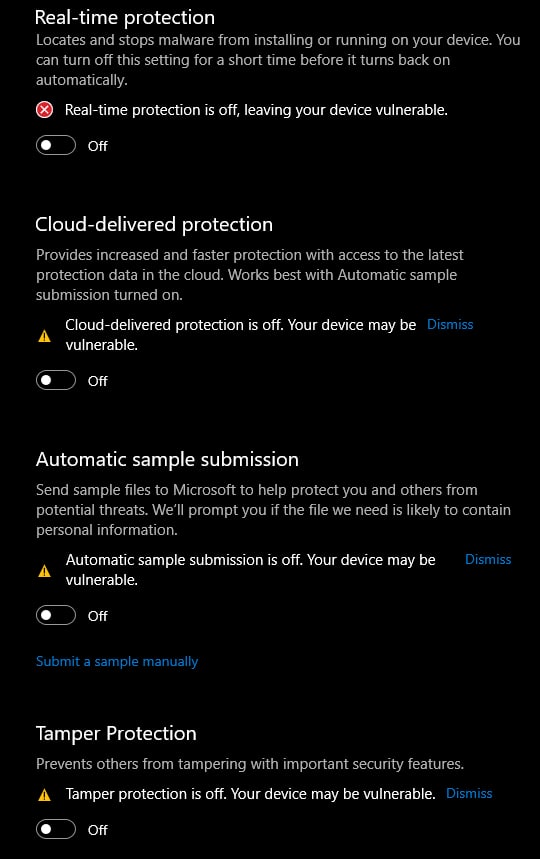The image size is (540, 859).
Task: Dismiss the Cloud-delivered protection warning
Action: pyautogui.click(x=450, y=324)
